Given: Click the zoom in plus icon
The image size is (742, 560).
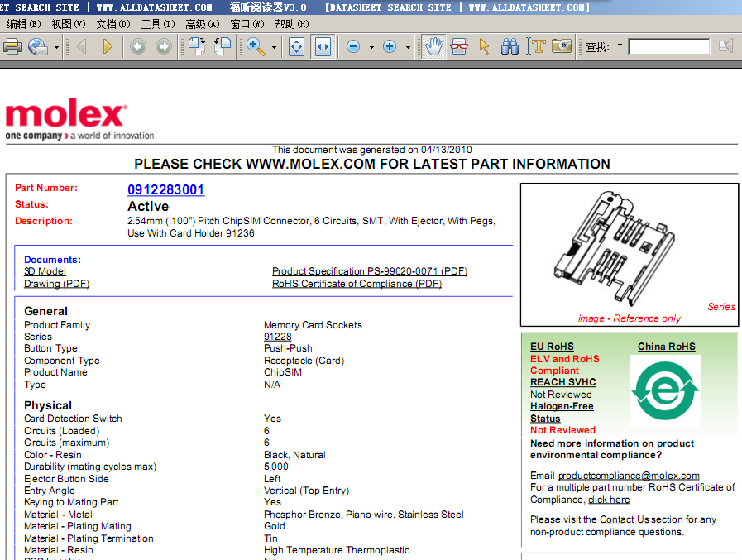Looking at the screenshot, I should [390, 46].
